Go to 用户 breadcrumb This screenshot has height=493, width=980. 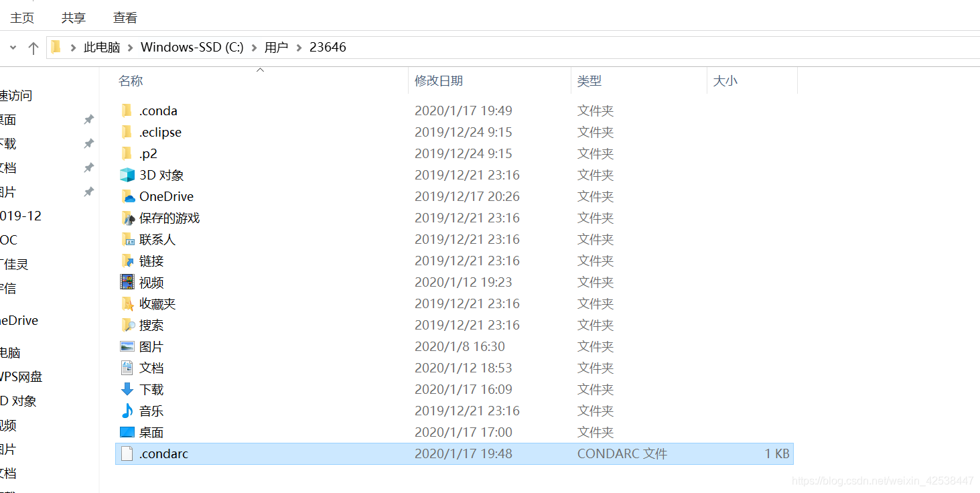[x=276, y=48]
